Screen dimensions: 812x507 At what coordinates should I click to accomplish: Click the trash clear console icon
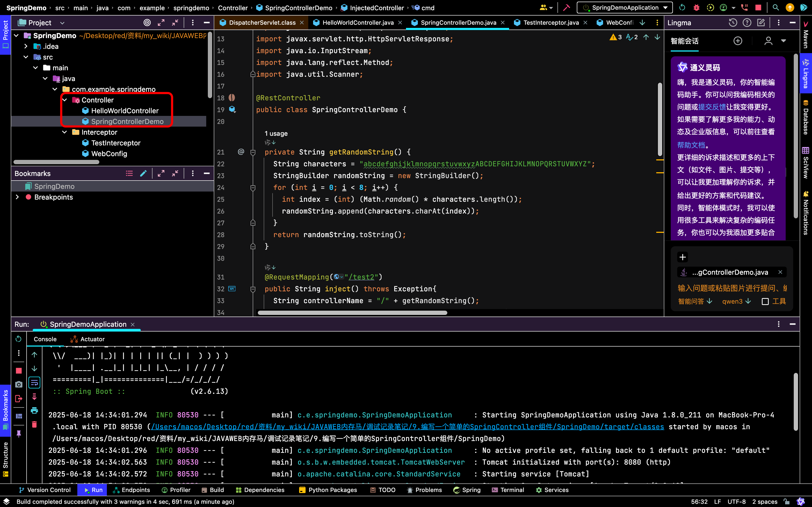click(34, 424)
